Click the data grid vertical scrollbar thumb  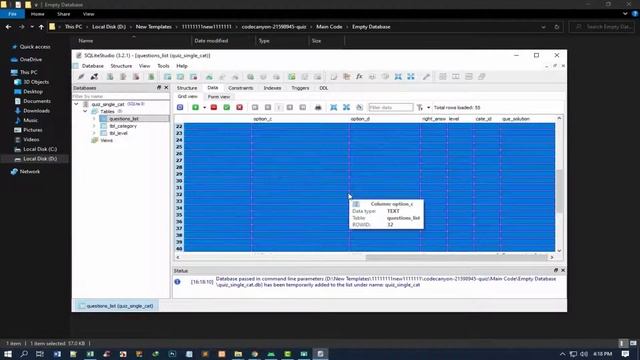point(559,191)
